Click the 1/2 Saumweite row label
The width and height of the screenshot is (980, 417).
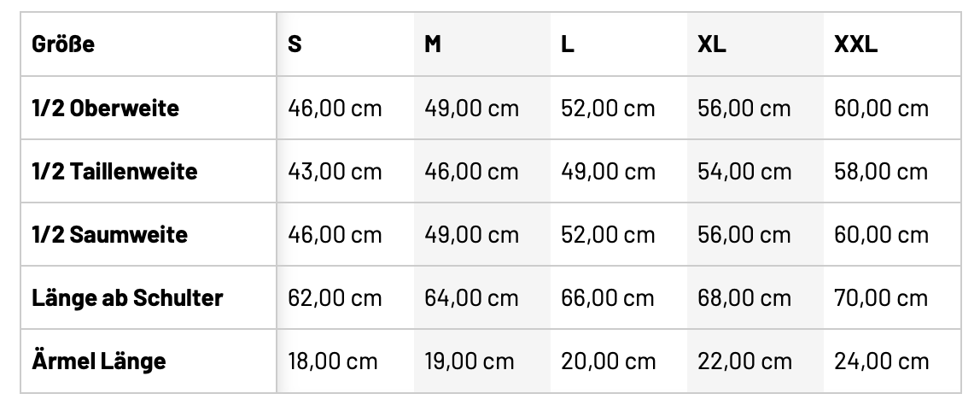click(110, 235)
